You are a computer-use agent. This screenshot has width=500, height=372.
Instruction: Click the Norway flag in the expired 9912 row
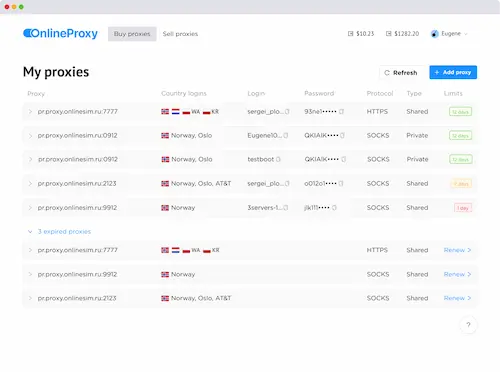tap(165, 274)
